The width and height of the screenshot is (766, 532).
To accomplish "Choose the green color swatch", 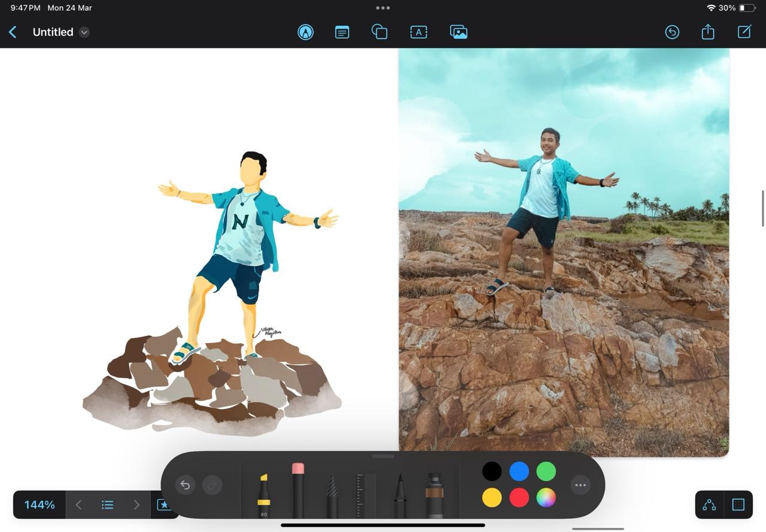I will click(546, 472).
